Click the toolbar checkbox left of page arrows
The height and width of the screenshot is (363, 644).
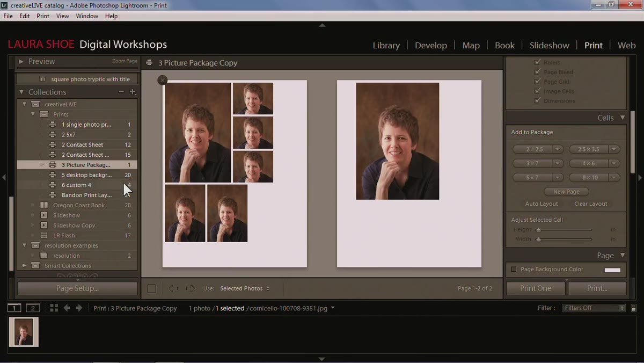(152, 289)
